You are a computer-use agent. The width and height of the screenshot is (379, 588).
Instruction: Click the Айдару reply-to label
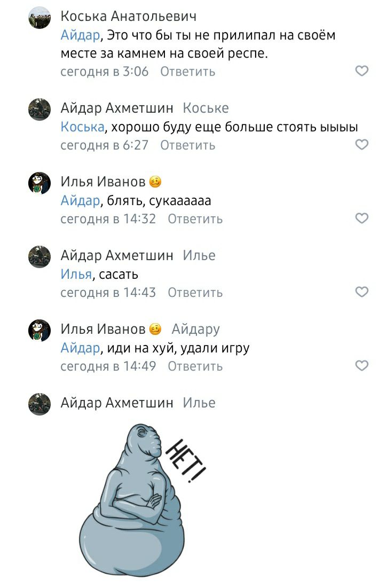[x=196, y=330]
